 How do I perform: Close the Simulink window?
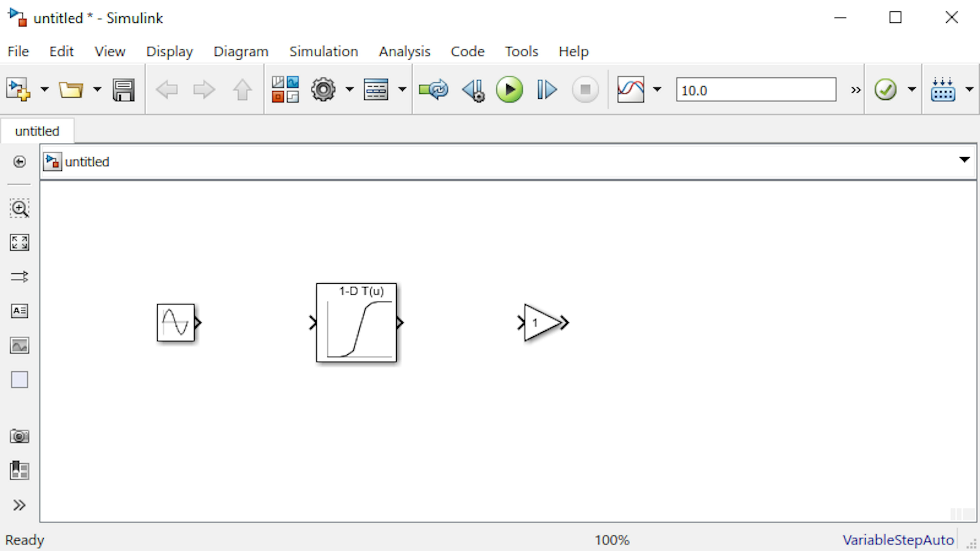click(x=952, y=17)
